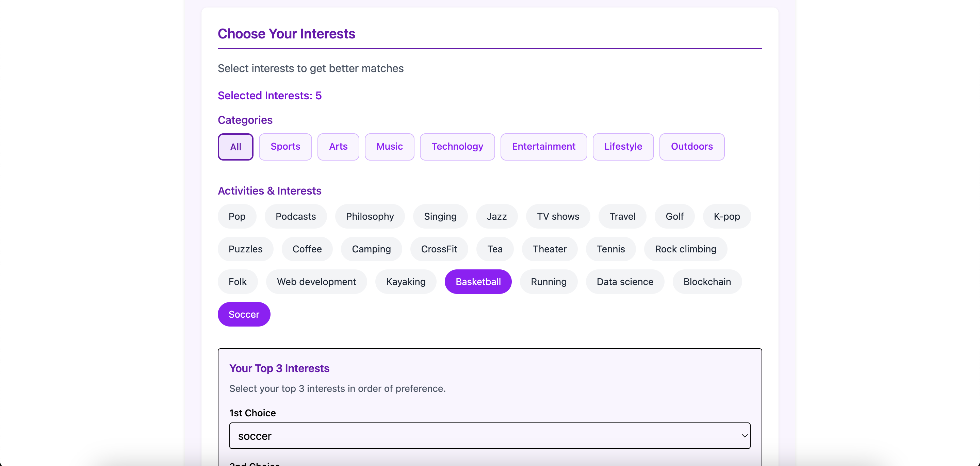
Task: Click the Philosophy interest chip
Action: (x=370, y=216)
